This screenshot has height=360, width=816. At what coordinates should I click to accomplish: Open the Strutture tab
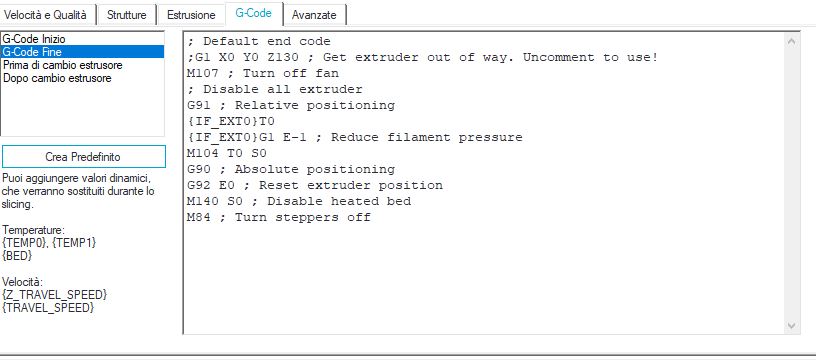pyautogui.click(x=126, y=15)
